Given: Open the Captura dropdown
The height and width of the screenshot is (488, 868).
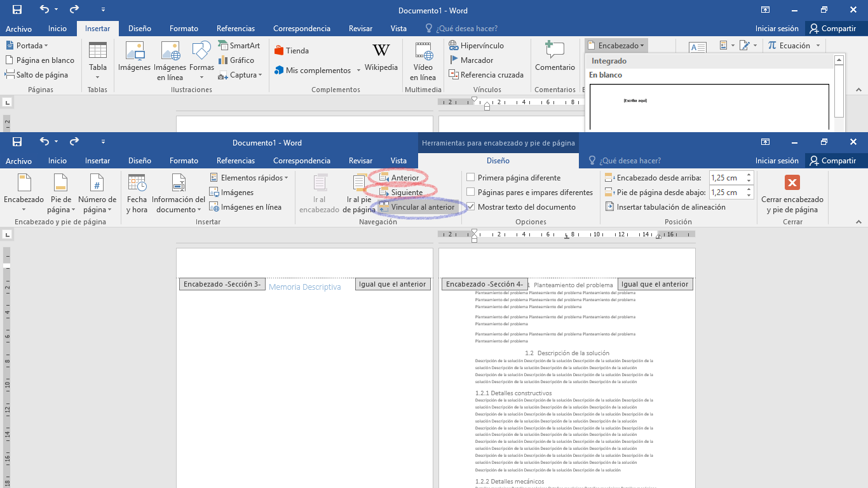Looking at the screenshot, I should [240, 75].
